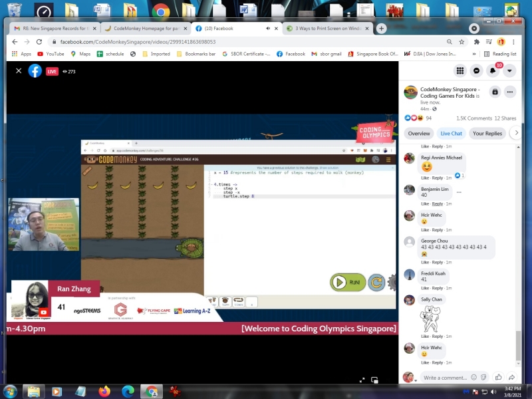Click the Write a comment input field
The width and height of the screenshot is (532, 399).
tap(446, 377)
